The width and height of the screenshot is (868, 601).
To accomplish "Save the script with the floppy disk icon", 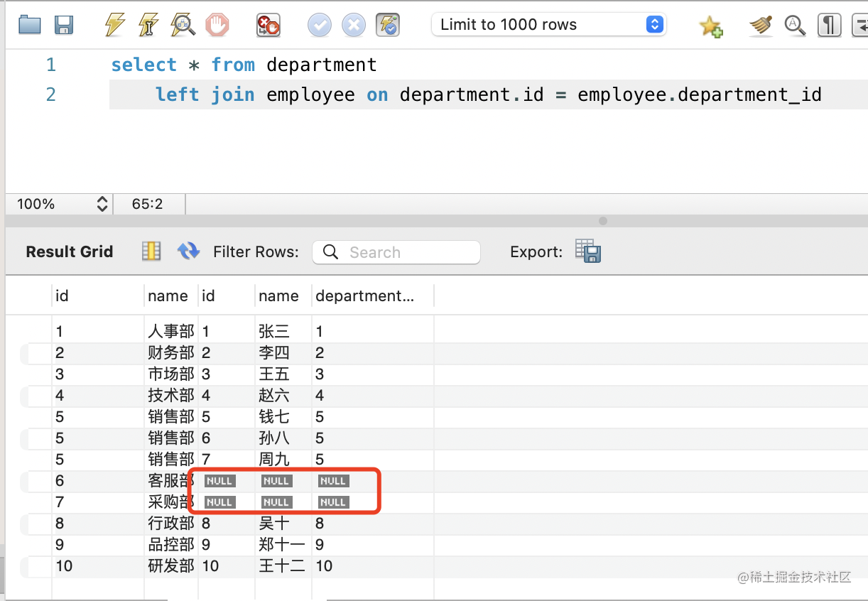I will [65, 26].
